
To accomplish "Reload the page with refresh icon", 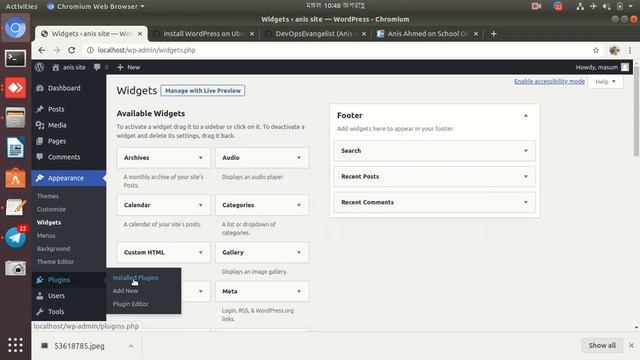I will pyautogui.click(x=72, y=50).
